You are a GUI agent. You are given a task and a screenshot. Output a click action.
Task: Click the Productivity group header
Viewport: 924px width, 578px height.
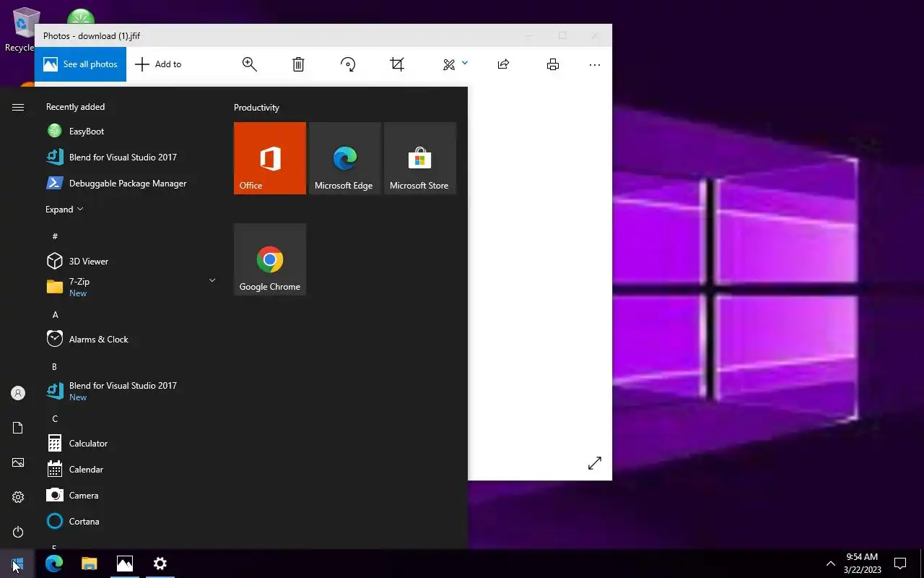point(256,108)
